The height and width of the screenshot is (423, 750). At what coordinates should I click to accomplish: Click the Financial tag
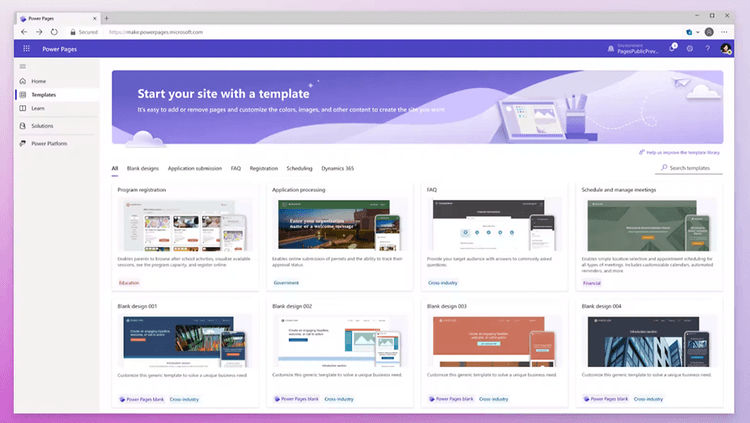(592, 283)
